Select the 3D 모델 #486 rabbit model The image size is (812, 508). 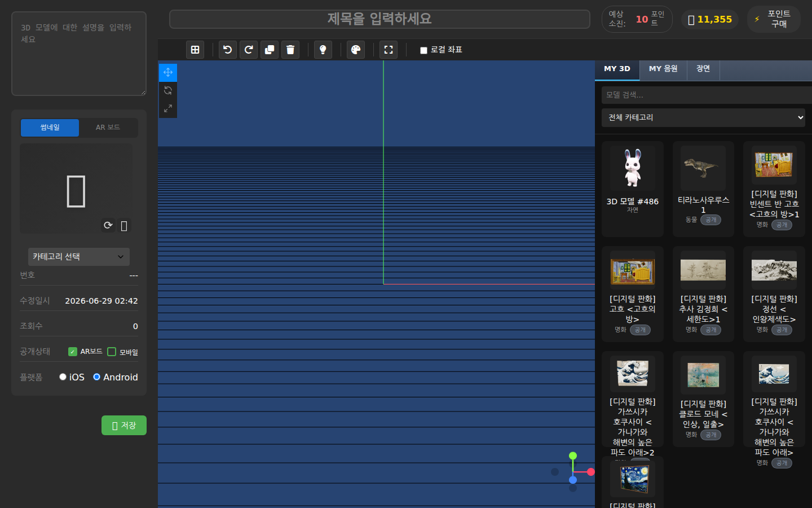pos(633,189)
